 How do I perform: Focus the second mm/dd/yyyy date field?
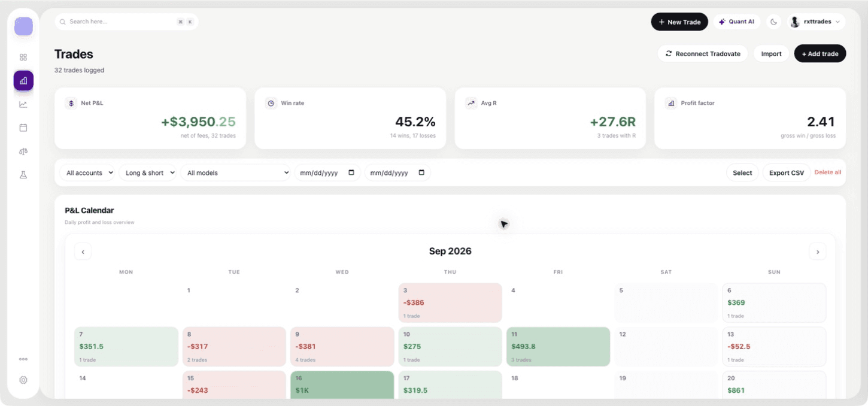pos(397,172)
